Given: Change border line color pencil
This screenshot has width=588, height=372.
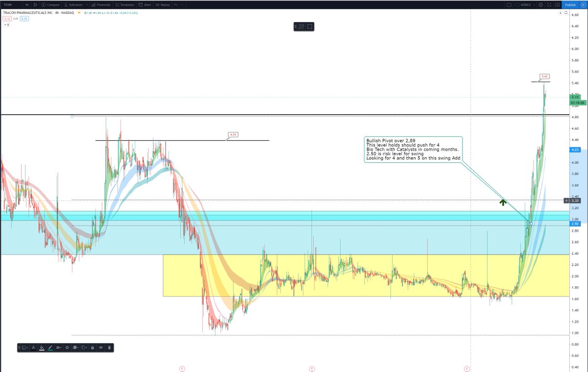Looking at the screenshot, I should pyautogui.click(x=50, y=347).
